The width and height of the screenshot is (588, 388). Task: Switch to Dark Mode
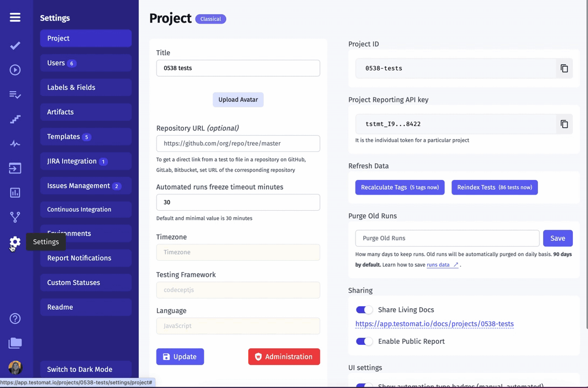pos(86,369)
